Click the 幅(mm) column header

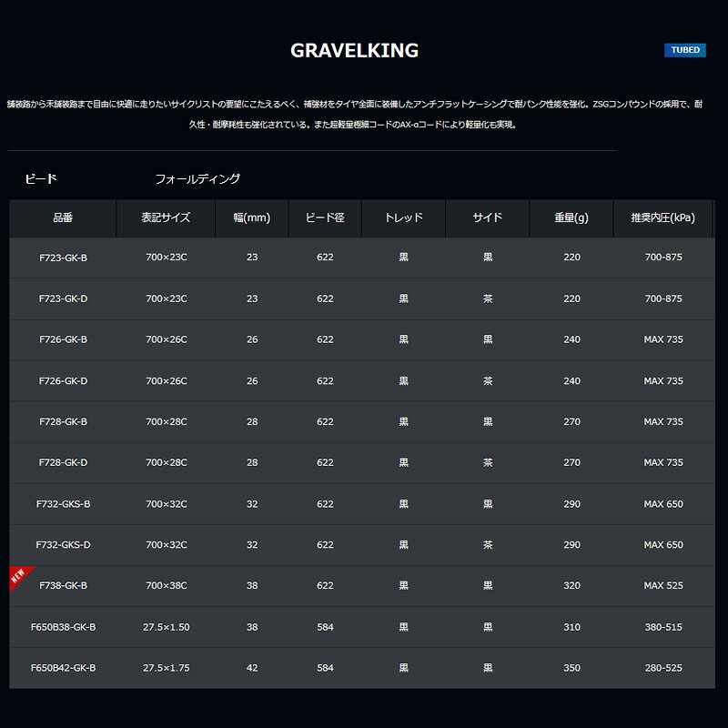pyautogui.click(x=252, y=218)
